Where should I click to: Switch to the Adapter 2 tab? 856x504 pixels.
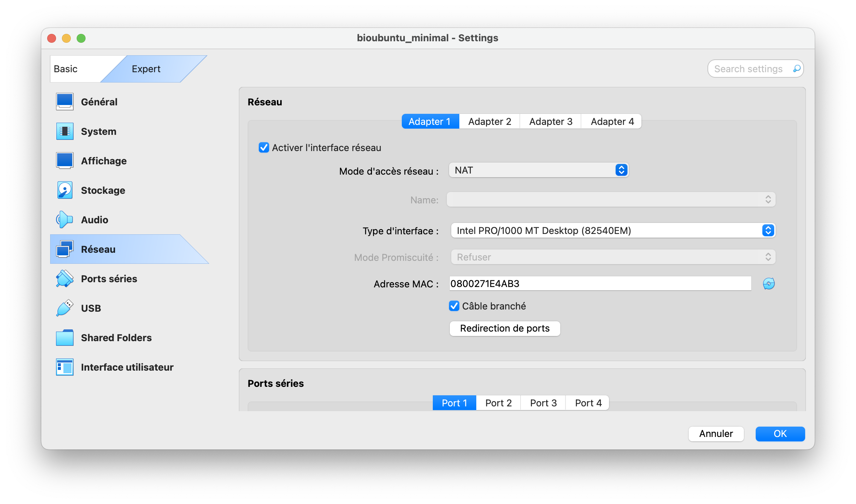[490, 122]
